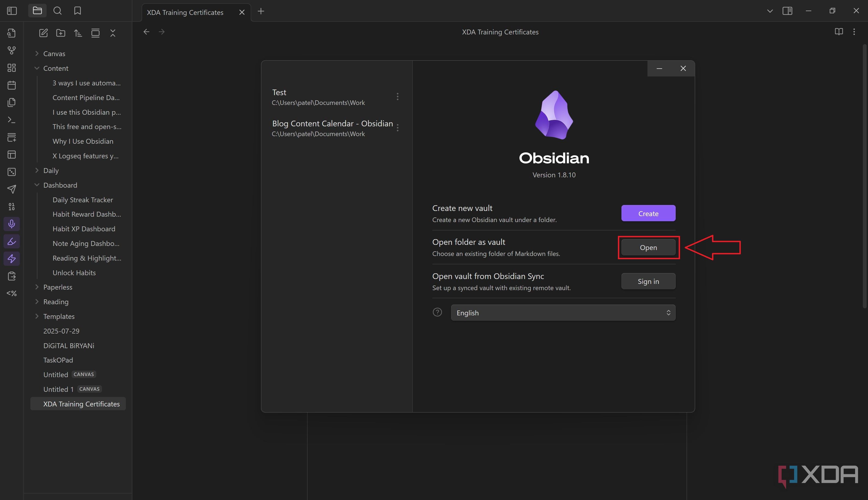
Task: Create a new folder in the file explorer
Action: (x=61, y=33)
